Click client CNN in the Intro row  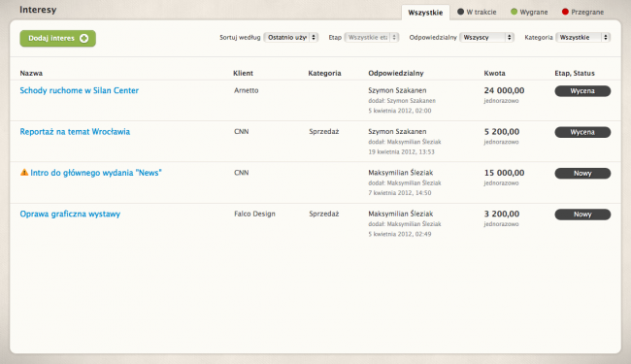[242, 173]
